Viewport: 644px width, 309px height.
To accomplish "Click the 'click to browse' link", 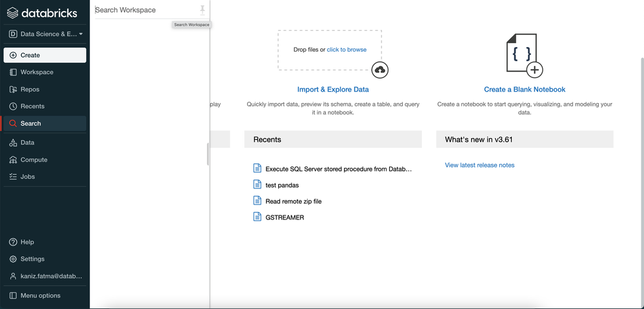I will 347,50.
